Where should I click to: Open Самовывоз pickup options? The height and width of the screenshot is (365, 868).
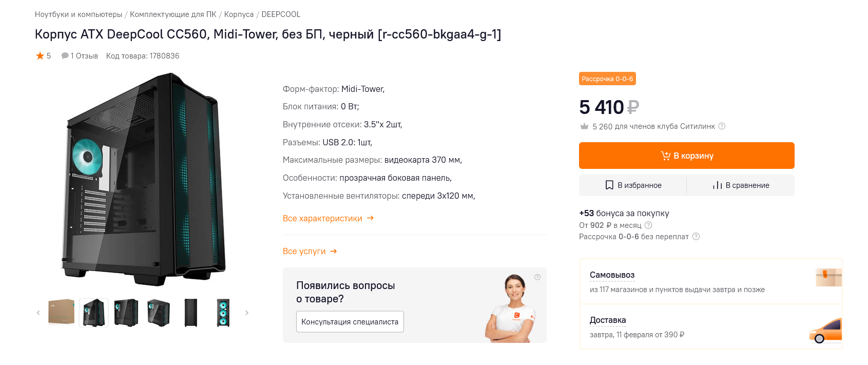pos(612,275)
